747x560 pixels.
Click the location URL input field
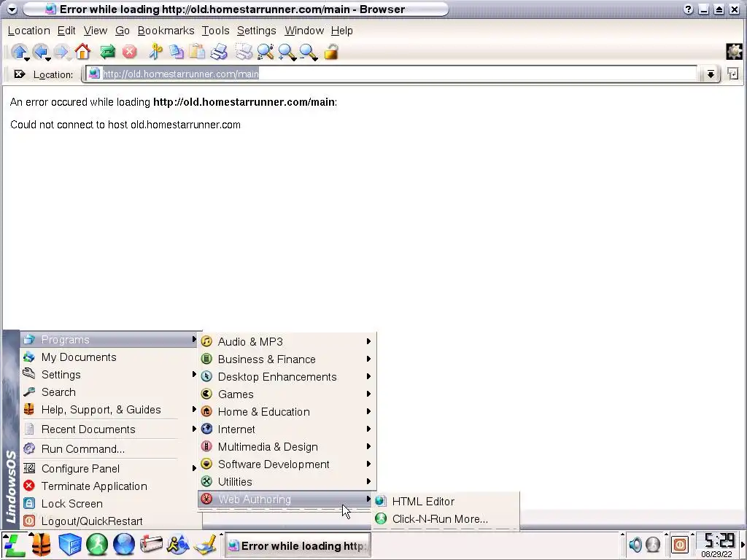click(x=391, y=74)
